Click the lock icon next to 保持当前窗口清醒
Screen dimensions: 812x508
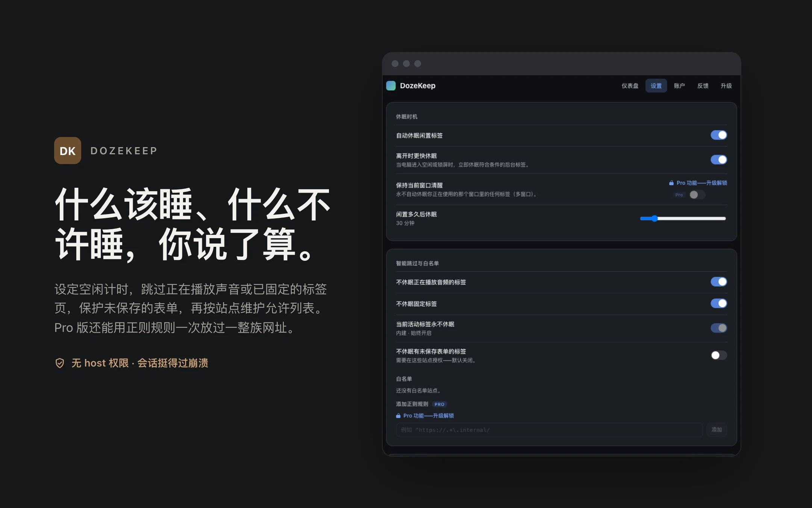[671, 183]
